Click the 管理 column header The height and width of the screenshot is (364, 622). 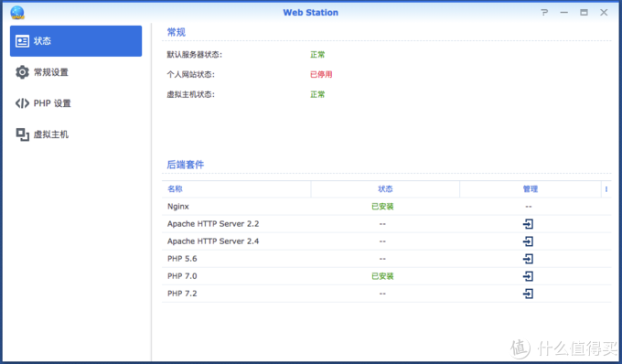[x=531, y=189]
